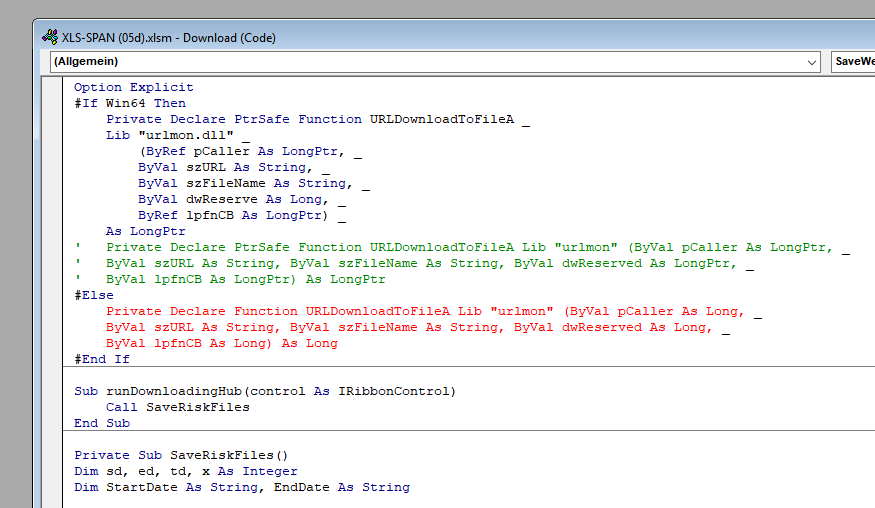Click red 'ByVal lpfnCB As Long) As Long'
Viewport: 875px width, 508px height.
click(x=222, y=343)
